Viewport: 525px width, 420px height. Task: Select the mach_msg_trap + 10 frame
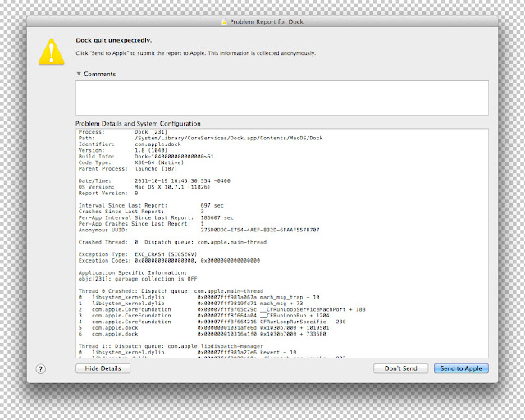[x=199, y=297]
